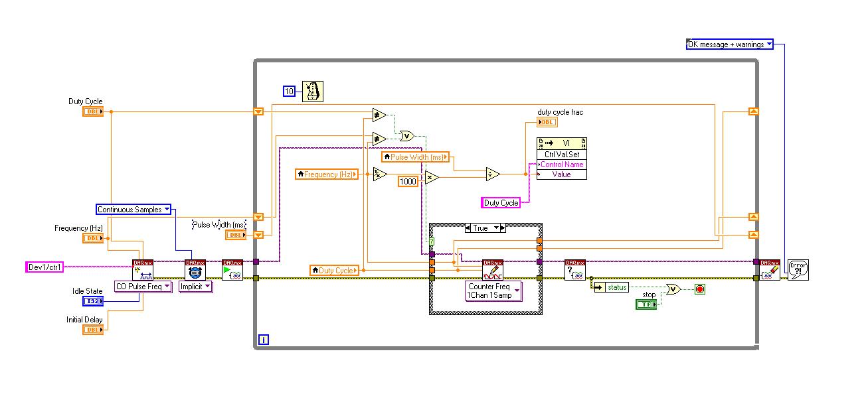The height and width of the screenshot is (398, 868).
Task: Click the divide function node
Action: point(493,174)
